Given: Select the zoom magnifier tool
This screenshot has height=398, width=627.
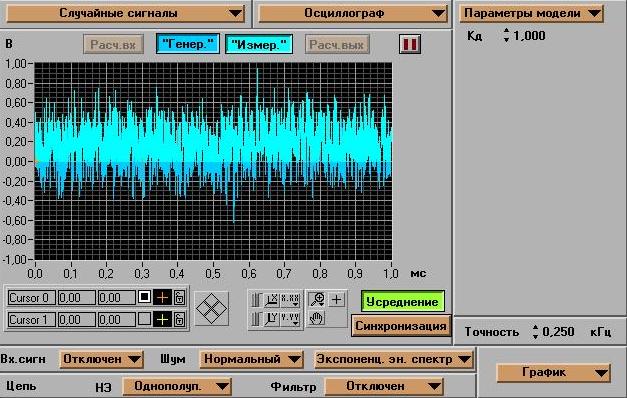Looking at the screenshot, I should (x=318, y=299).
